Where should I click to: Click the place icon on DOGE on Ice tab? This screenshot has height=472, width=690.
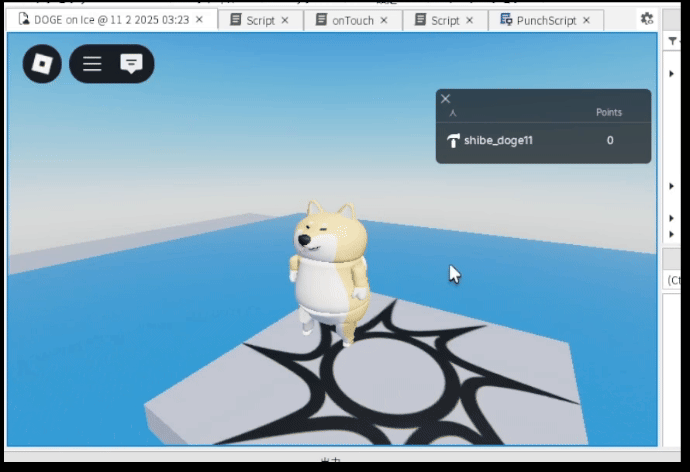[25, 19]
